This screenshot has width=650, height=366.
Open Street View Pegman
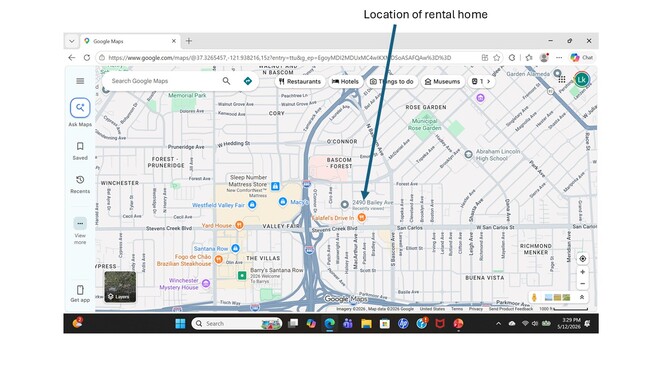[534, 297]
